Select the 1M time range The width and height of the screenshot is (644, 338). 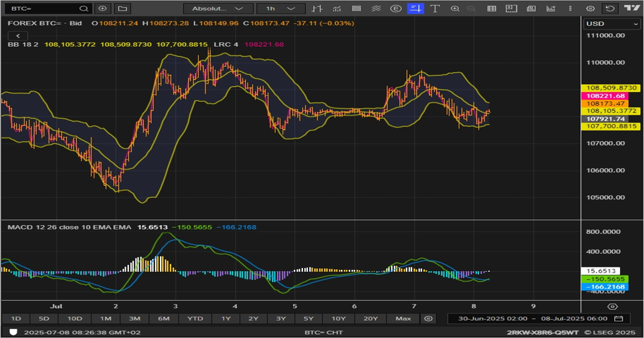[105, 318]
